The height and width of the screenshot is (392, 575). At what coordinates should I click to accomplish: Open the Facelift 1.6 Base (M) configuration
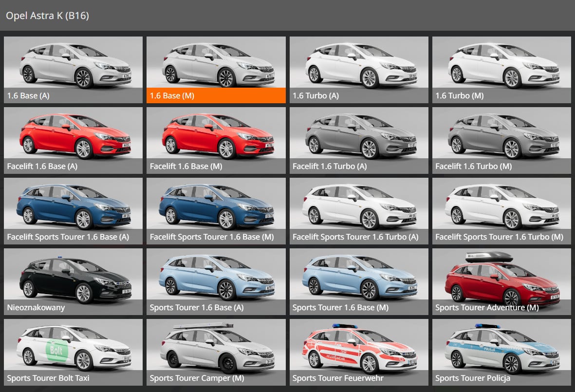click(216, 140)
